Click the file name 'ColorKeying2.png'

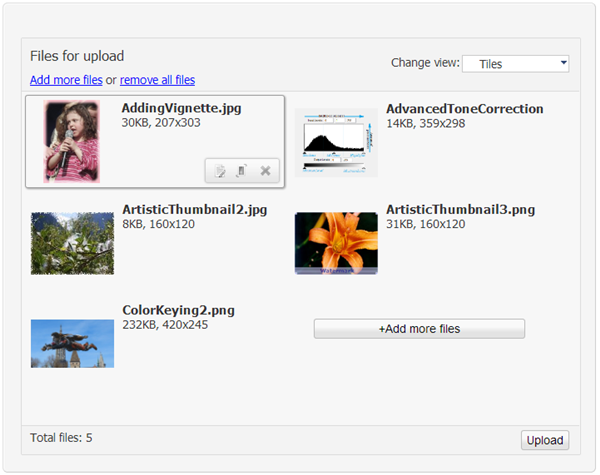tap(178, 310)
